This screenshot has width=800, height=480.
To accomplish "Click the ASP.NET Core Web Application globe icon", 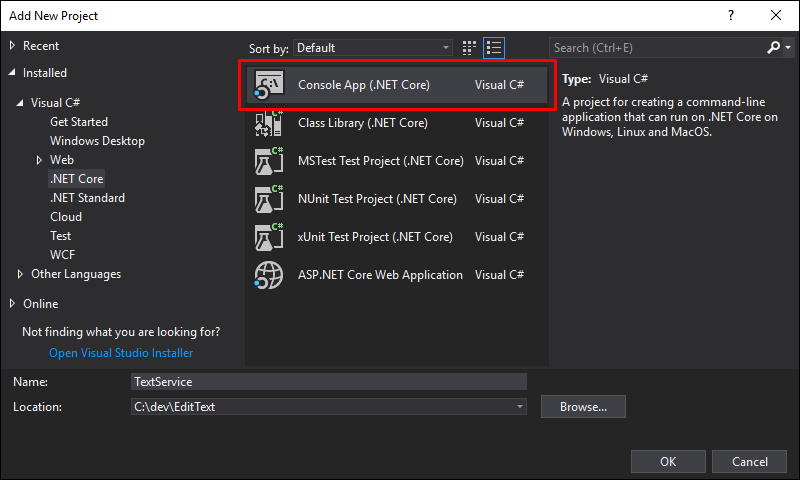I will [269, 275].
